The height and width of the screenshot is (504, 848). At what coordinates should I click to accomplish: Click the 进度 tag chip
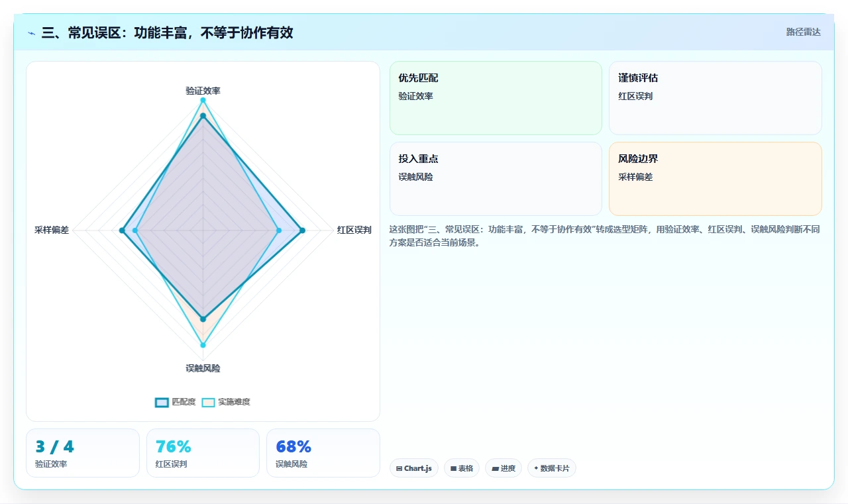pos(503,468)
